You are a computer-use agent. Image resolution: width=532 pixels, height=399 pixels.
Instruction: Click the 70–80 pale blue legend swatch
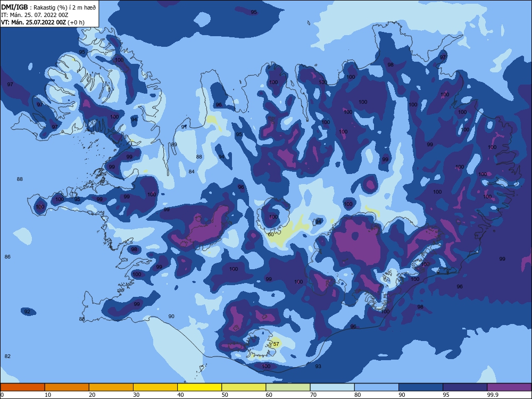pyautogui.click(x=332, y=387)
